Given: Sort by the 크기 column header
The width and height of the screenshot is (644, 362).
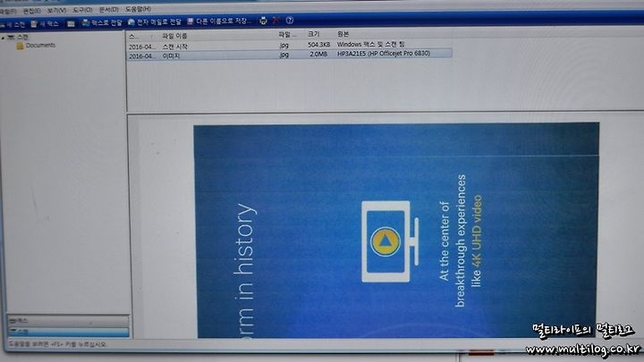Looking at the screenshot, I should [313, 34].
